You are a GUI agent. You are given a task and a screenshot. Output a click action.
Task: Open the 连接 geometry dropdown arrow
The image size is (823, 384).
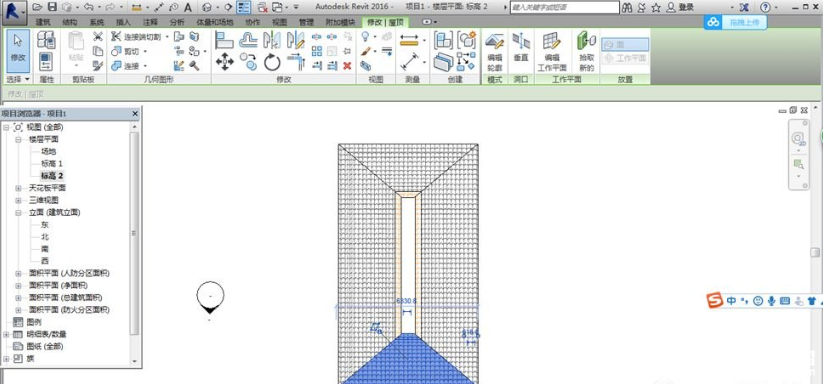coord(145,66)
